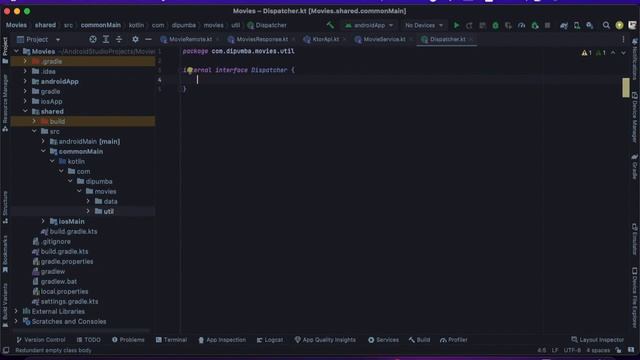Image resolution: width=640 pixels, height=360 pixels.
Task: Click the green Debug bug icon
Action: coord(495,25)
